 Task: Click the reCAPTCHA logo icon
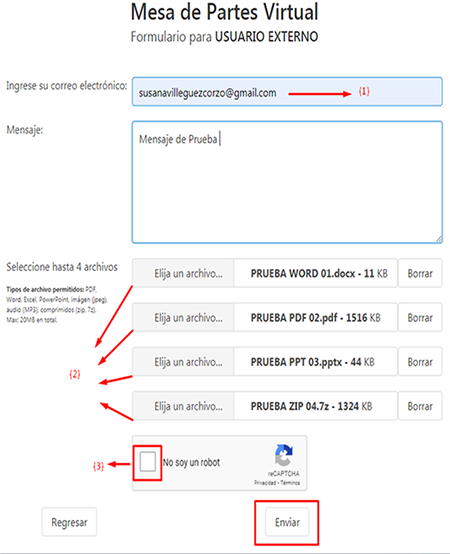pos(284,455)
